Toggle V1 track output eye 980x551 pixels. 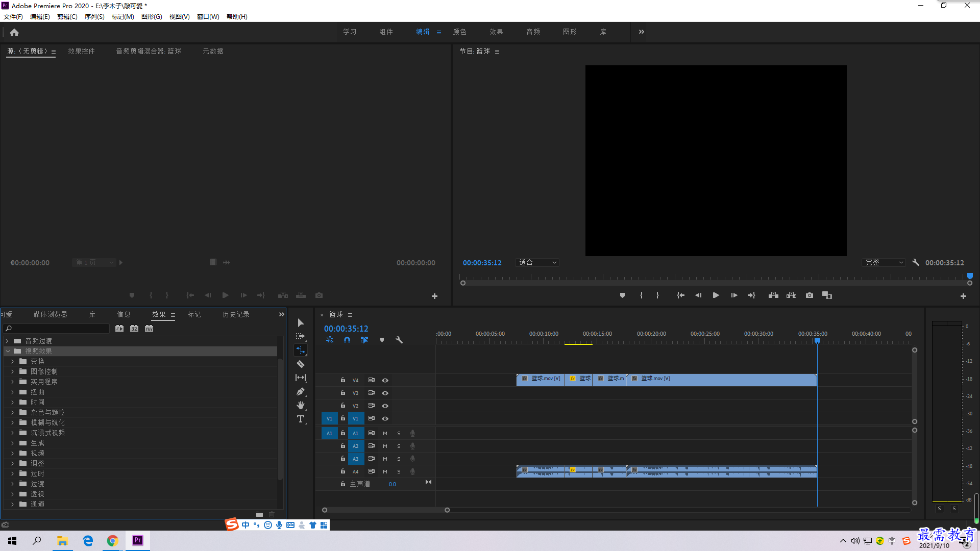click(385, 419)
